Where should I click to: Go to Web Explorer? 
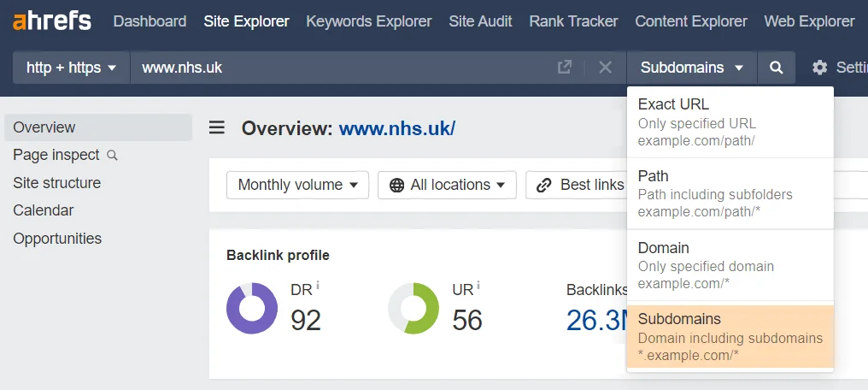(809, 21)
